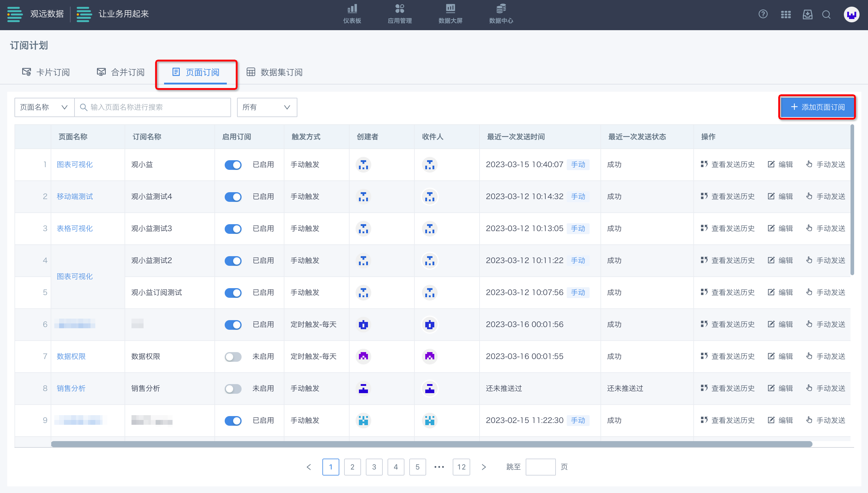Manually send the 观小益测试2 subscription
868x493 pixels.
click(825, 260)
